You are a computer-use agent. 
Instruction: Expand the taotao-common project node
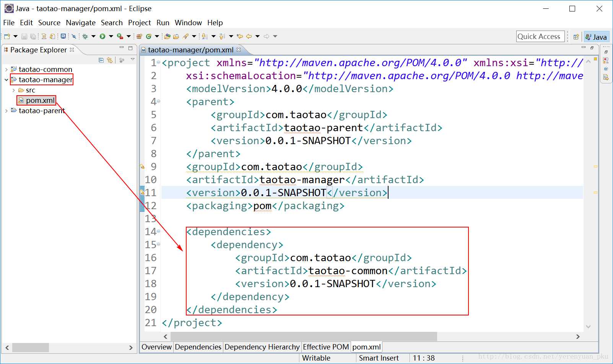(x=6, y=70)
